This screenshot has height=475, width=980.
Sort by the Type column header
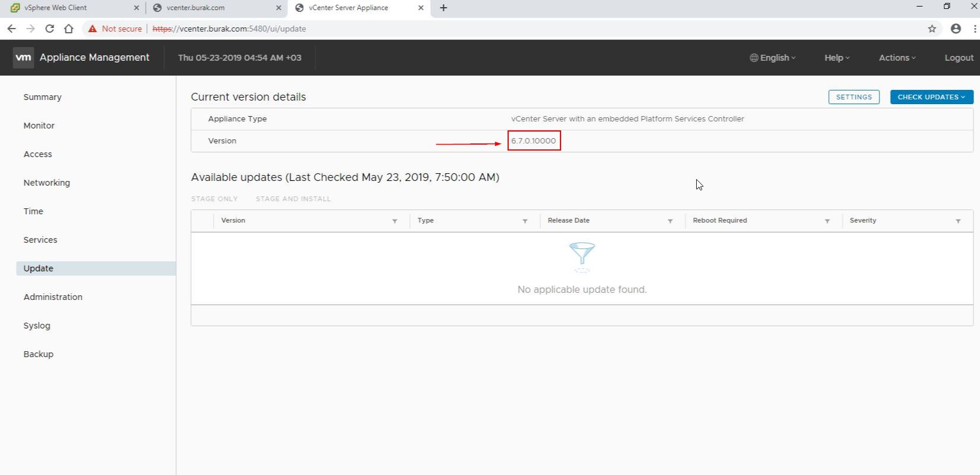pyautogui.click(x=425, y=220)
